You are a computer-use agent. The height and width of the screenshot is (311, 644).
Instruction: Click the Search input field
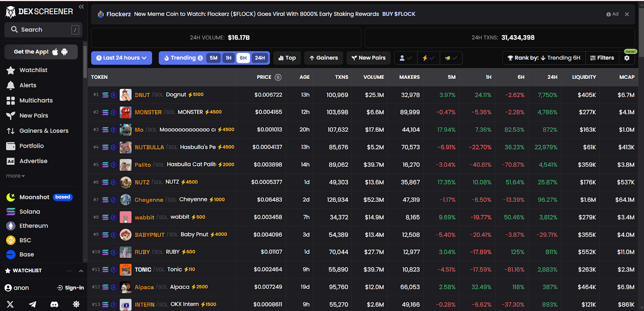43,30
